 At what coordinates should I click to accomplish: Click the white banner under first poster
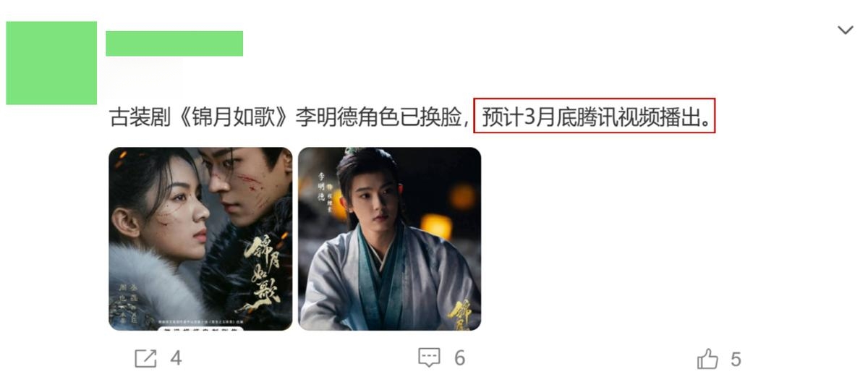201,328
